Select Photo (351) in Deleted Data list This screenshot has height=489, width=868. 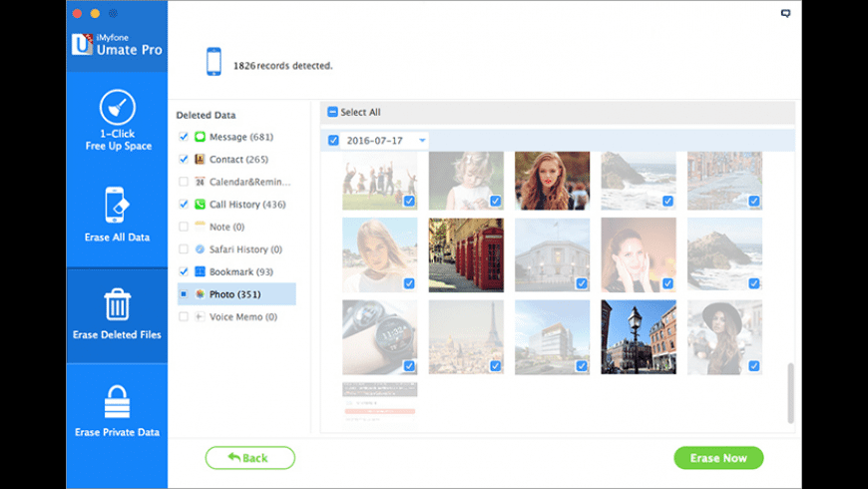234,294
